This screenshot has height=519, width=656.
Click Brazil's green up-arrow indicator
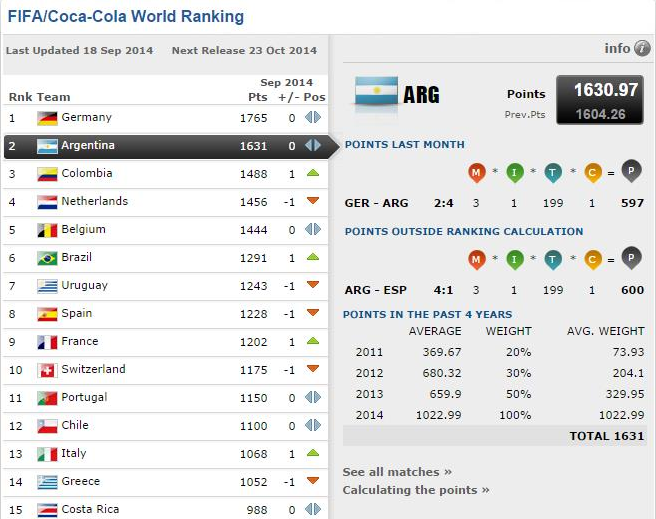[313, 257]
